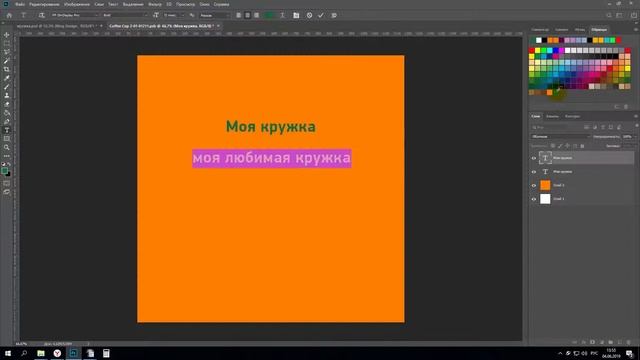Open the font size dropdown

(x=174, y=15)
